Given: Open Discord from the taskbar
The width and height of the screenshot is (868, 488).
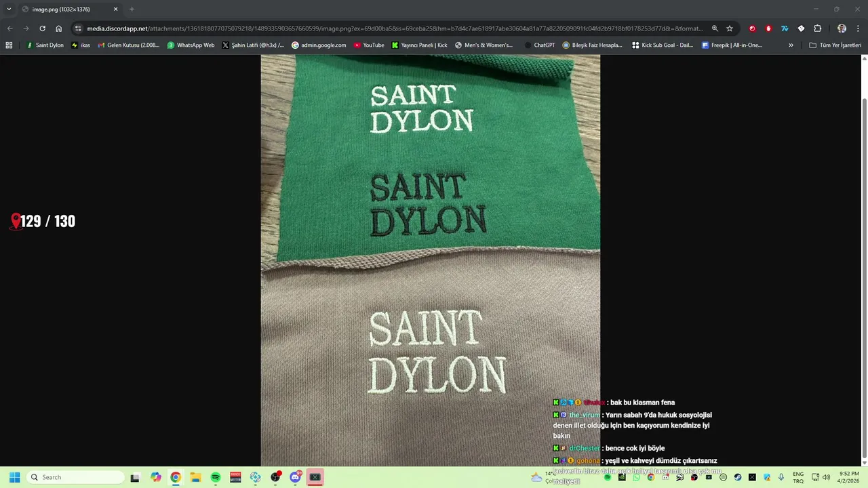Looking at the screenshot, I should click(295, 477).
